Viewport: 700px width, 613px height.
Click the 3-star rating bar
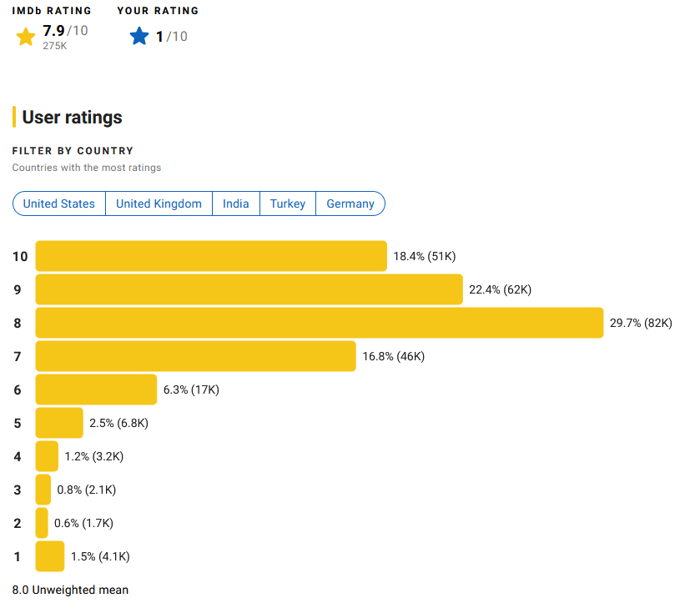tap(43, 490)
